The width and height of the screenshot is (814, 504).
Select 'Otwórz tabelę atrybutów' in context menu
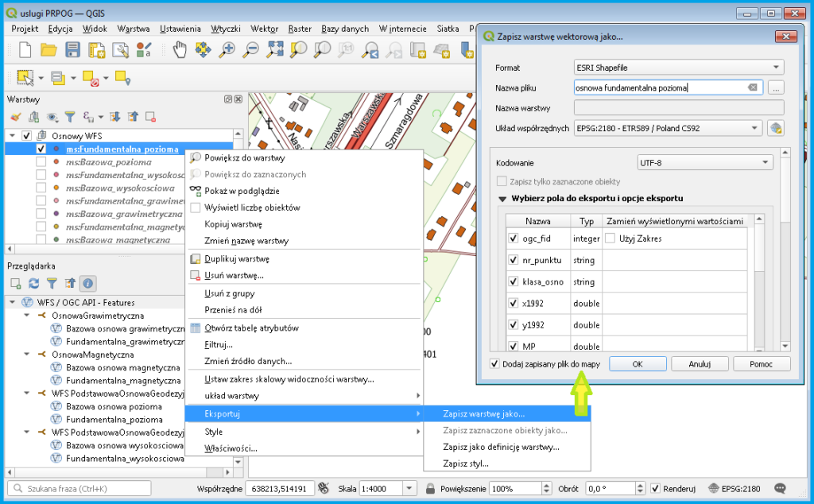coord(251,328)
